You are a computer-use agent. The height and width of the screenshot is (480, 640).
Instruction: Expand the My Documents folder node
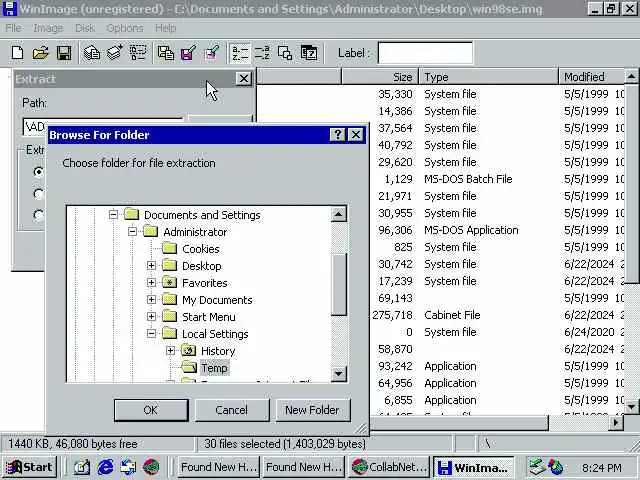(151, 300)
